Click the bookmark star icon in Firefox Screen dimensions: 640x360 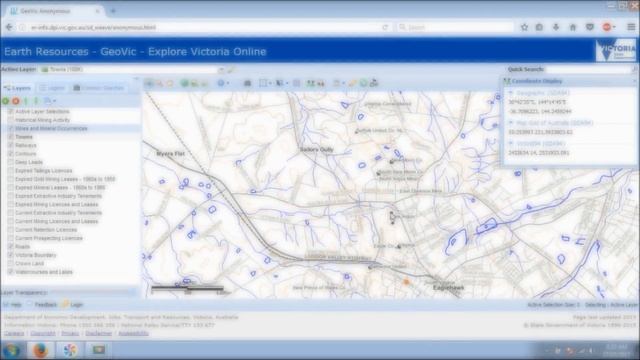[524, 27]
